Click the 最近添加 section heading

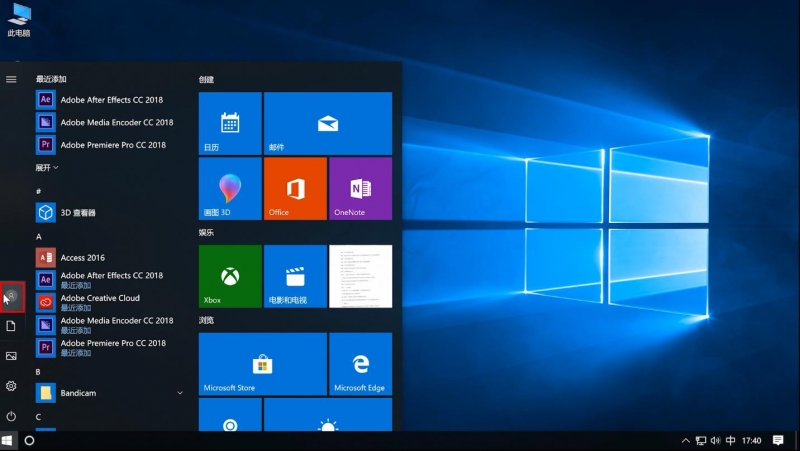tap(51, 79)
